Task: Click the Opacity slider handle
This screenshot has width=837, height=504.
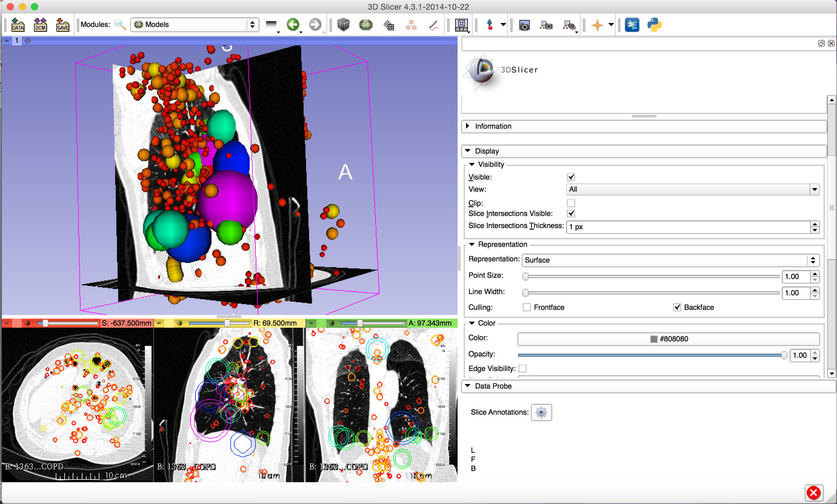Action: [784, 355]
